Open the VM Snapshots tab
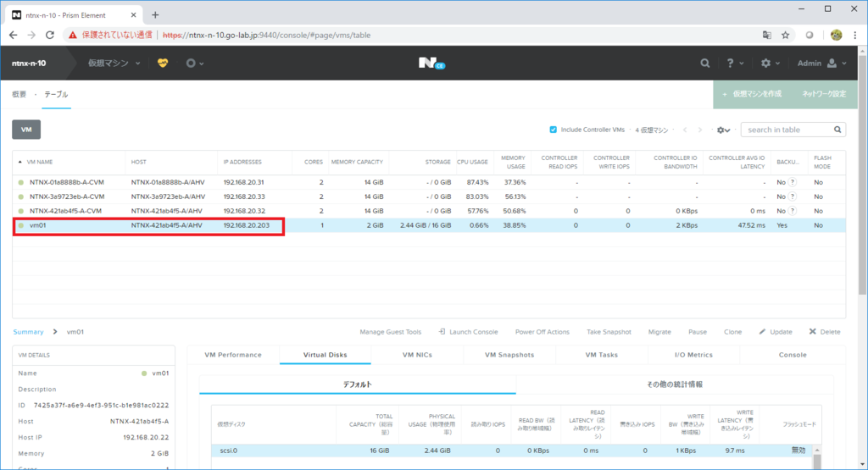Image resolution: width=868 pixels, height=470 pixels. [509, 355]
